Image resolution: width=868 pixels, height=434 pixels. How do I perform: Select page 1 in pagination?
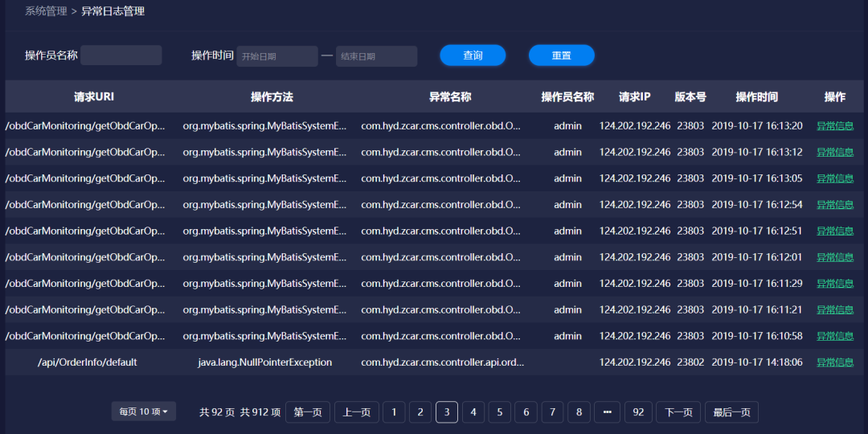tap(394, 412)
